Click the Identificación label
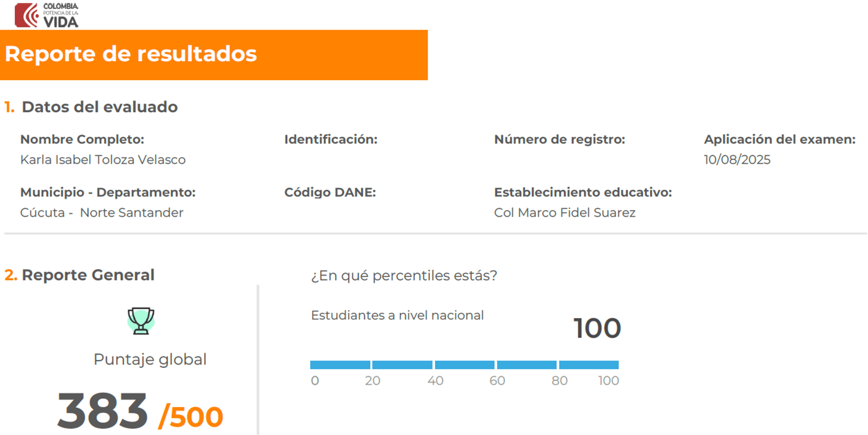This screenshot has width=868, height=435. (331, 139)
